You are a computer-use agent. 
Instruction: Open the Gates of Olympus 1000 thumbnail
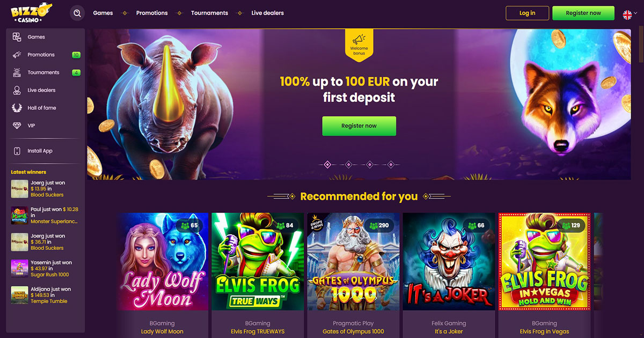pyautogui.click(x=353, y=261)
